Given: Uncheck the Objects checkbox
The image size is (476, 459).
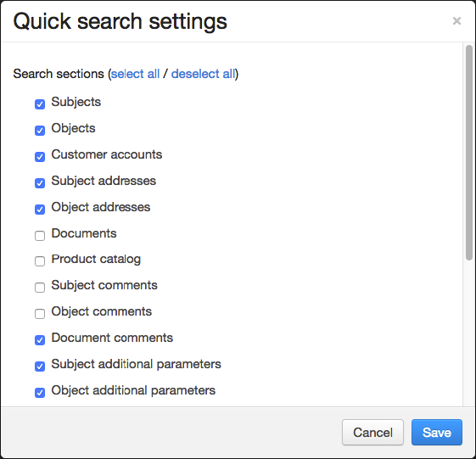Looking at the screenshot, I should 40,131.
